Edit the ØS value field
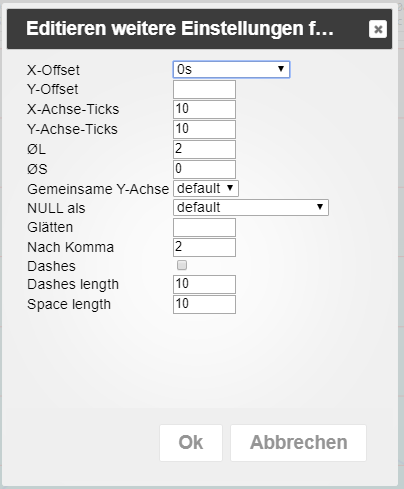This screenshot has width=404, height=489. 204,169
